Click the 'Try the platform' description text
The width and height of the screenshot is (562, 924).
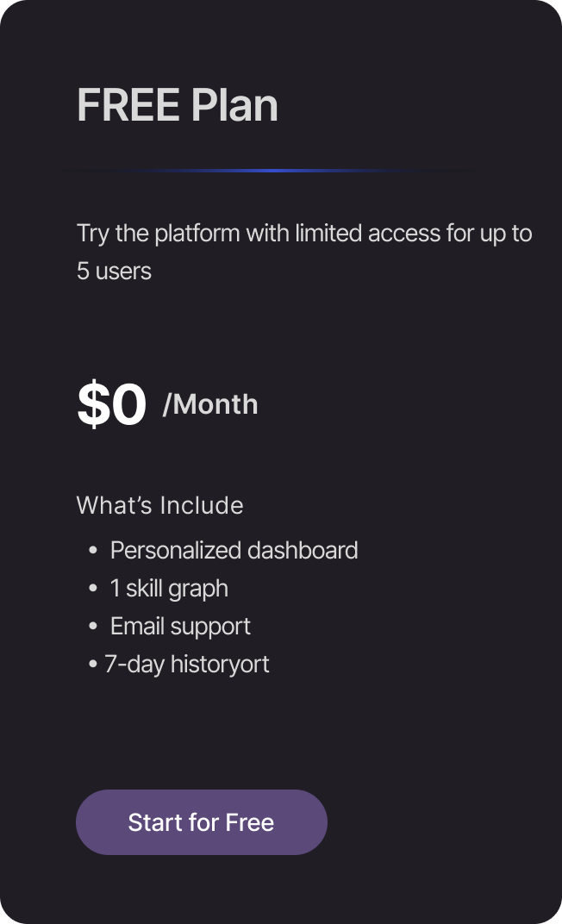(x=304, y=252)
